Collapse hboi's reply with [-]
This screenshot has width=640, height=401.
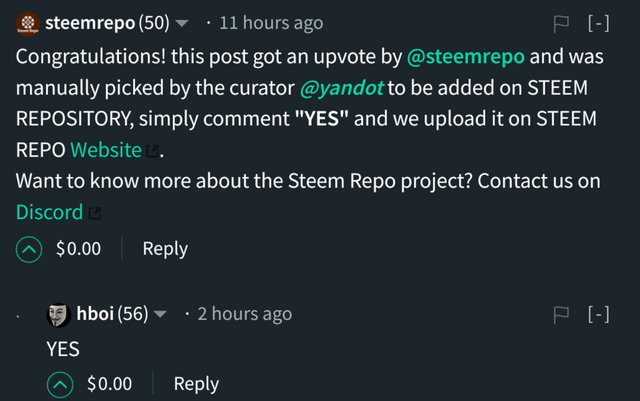599,314
